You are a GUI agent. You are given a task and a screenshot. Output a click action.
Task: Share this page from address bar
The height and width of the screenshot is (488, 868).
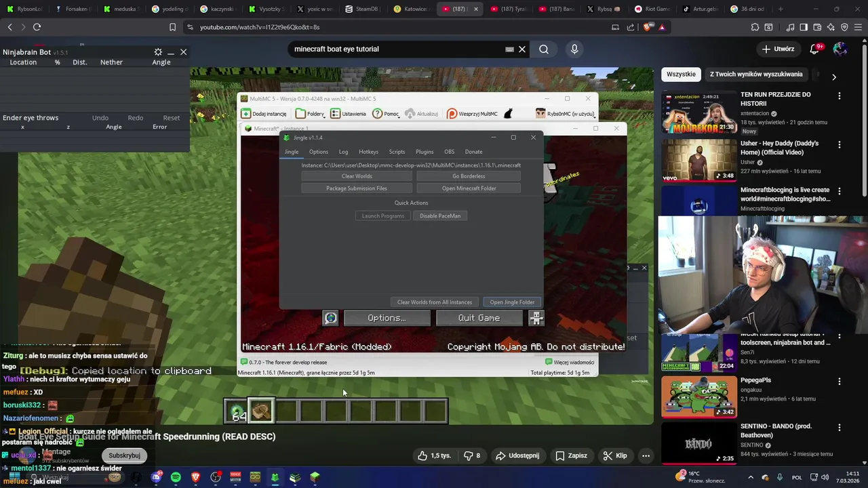pyautogui.click(x=631, y=27)
